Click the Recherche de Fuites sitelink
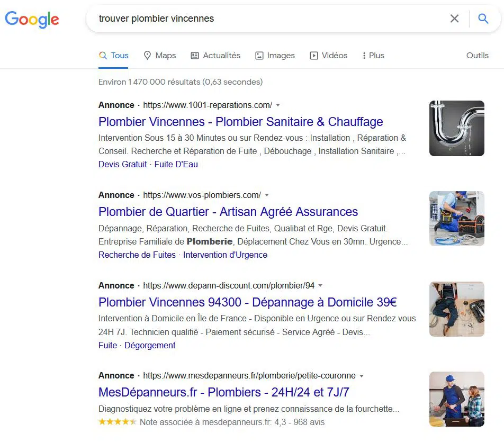504x442 pixels. (x=137, y=255)
